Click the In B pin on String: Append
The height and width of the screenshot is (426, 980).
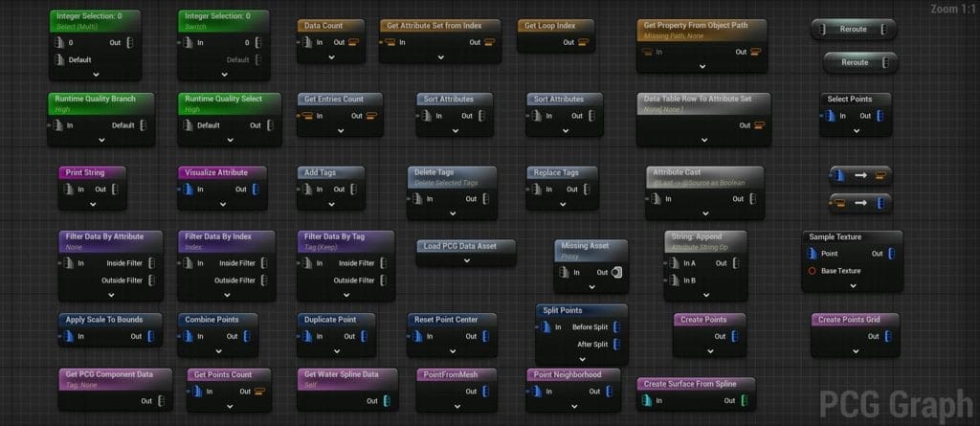pos(676,280)
